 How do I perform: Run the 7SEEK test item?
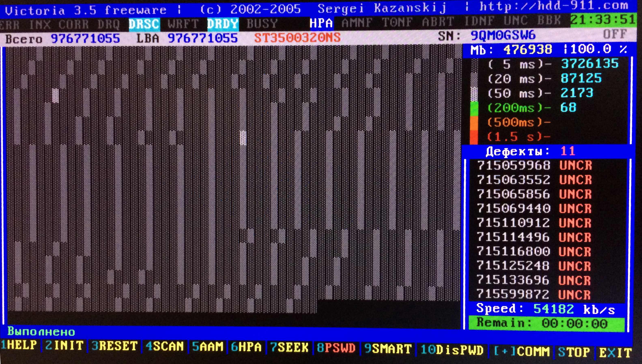click(x=289, y=348)
